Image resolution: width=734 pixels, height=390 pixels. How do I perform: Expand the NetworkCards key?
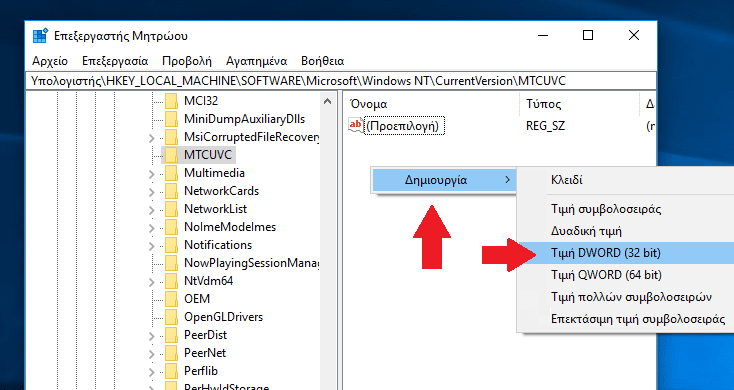coord(151,192)
